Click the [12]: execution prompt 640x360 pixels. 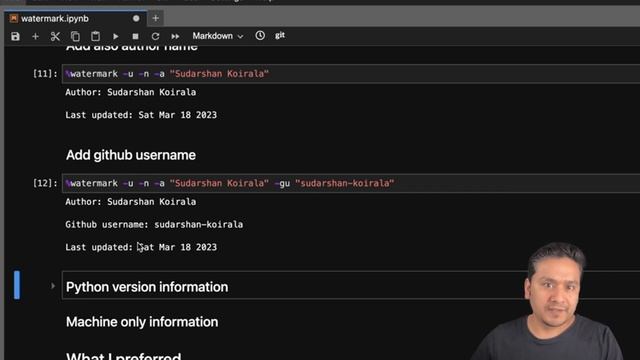(45, 183)
